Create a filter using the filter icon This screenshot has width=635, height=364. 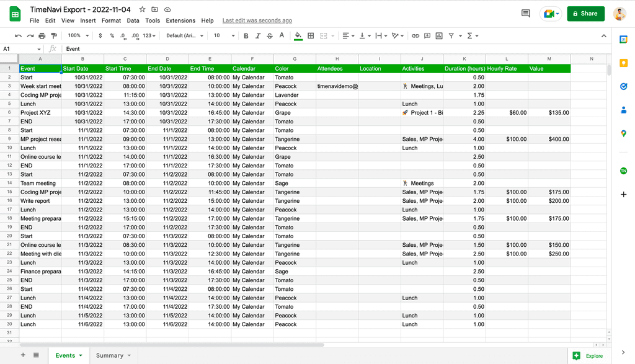tap(451, 35)
